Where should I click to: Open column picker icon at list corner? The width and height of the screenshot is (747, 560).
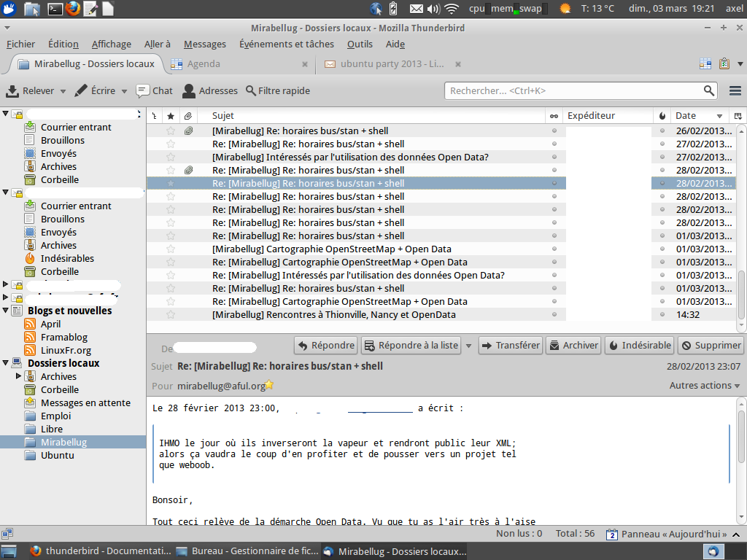tap(738, 116)
